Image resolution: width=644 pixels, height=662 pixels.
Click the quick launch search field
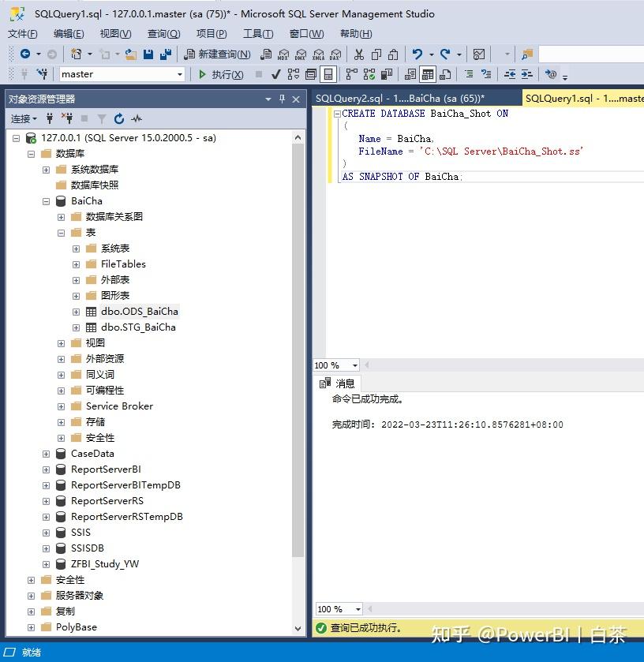(591, 54)
